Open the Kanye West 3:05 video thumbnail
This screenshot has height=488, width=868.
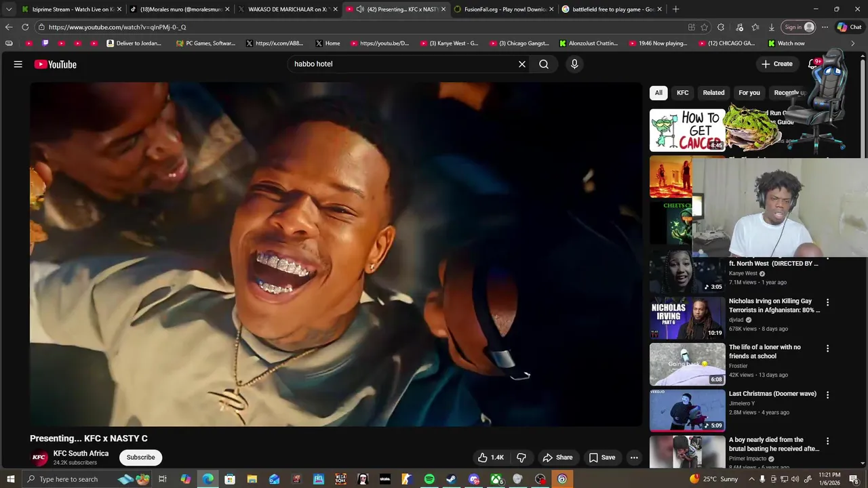click(687, 272)
